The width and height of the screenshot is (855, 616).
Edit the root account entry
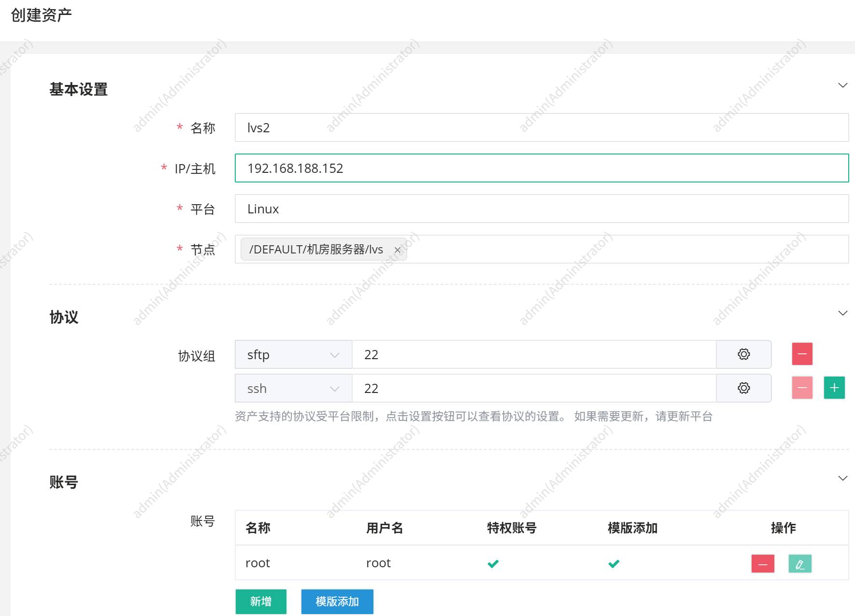(800, 563)
